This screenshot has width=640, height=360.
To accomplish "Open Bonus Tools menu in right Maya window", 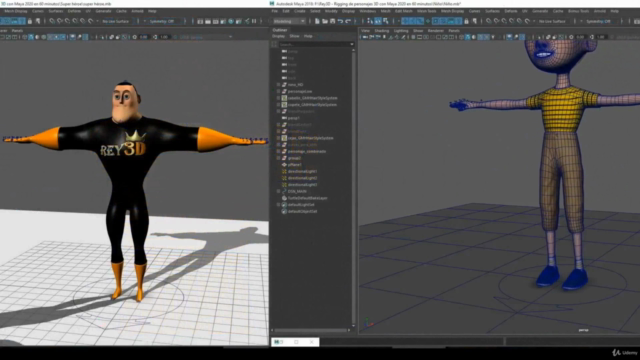I will 578,11.
